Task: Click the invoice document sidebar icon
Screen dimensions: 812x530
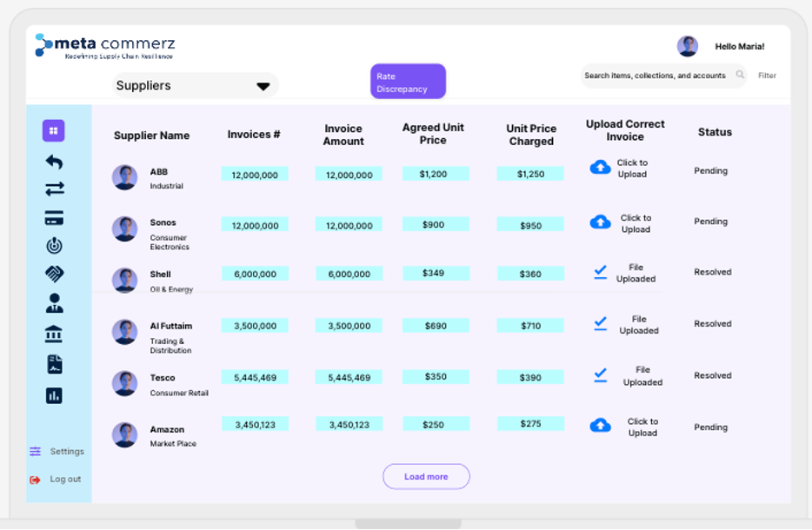Action: click(55, 364)
